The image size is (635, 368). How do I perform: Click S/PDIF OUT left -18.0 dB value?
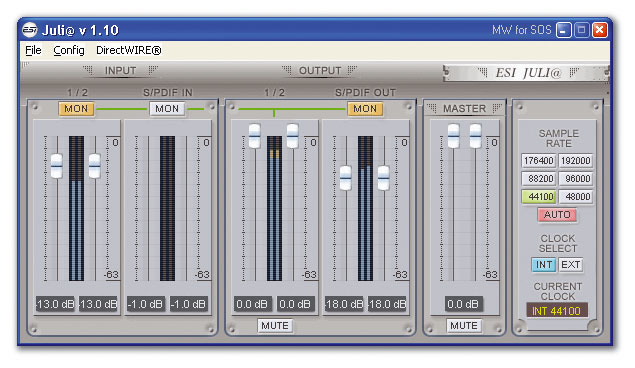coord(345,304)
